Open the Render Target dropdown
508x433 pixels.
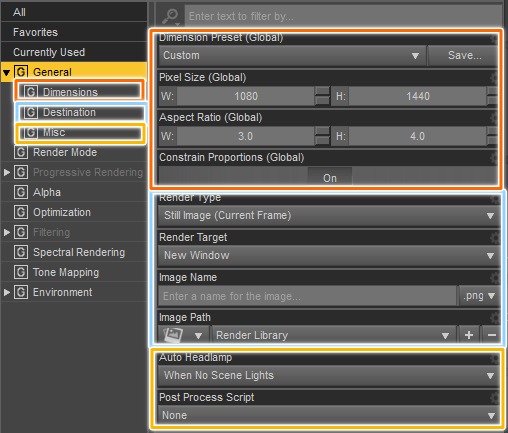tap(329, 256)
